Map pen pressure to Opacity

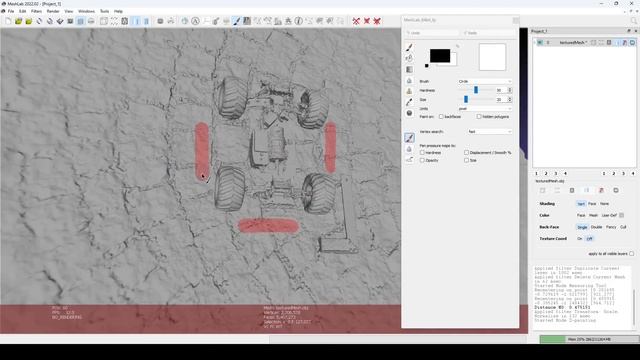422,160
